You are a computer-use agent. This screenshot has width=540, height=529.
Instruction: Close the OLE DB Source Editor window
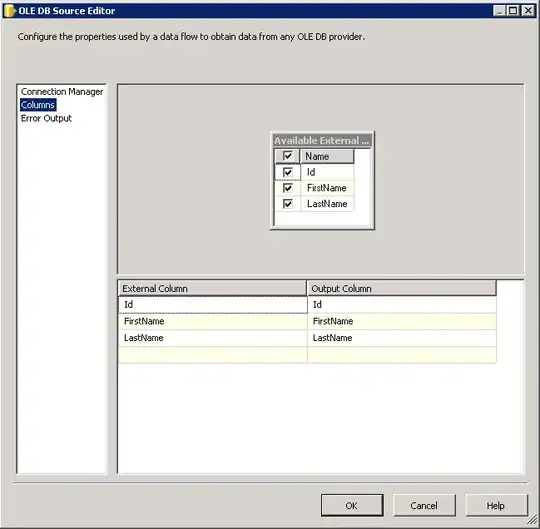(x=528, y=11)
